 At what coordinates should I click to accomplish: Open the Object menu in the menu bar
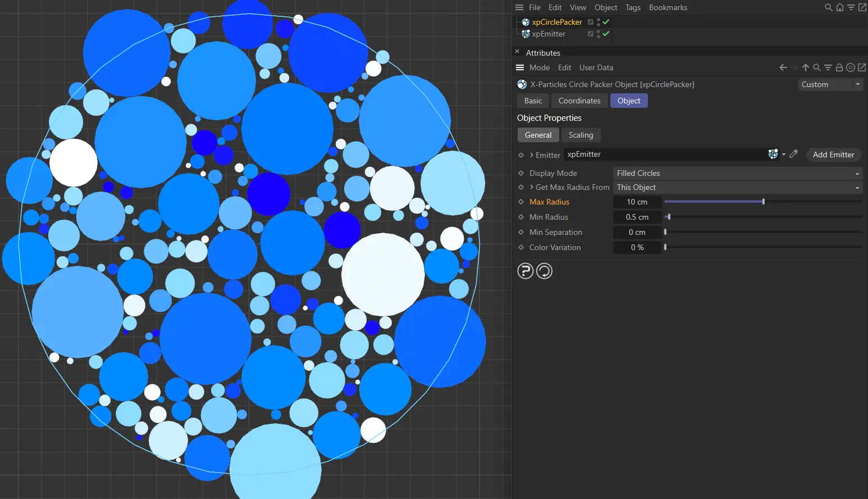coord(606,7)
